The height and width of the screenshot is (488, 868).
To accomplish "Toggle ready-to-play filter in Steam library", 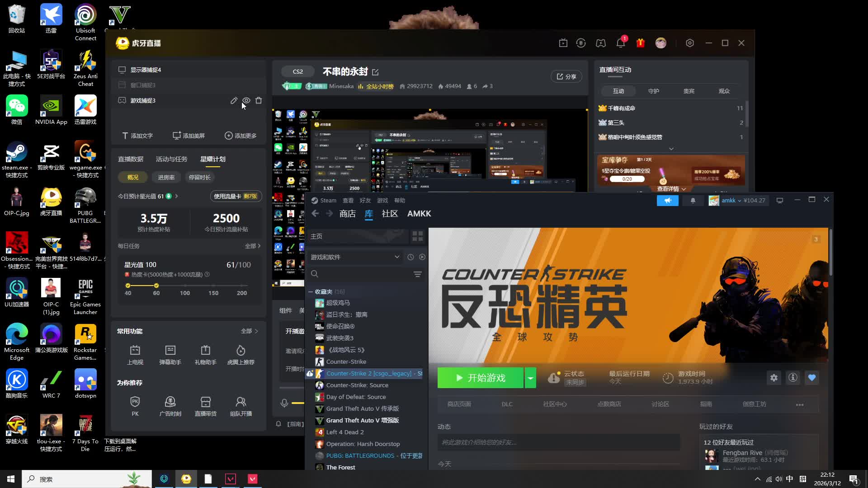I will (x=422, y=257).
